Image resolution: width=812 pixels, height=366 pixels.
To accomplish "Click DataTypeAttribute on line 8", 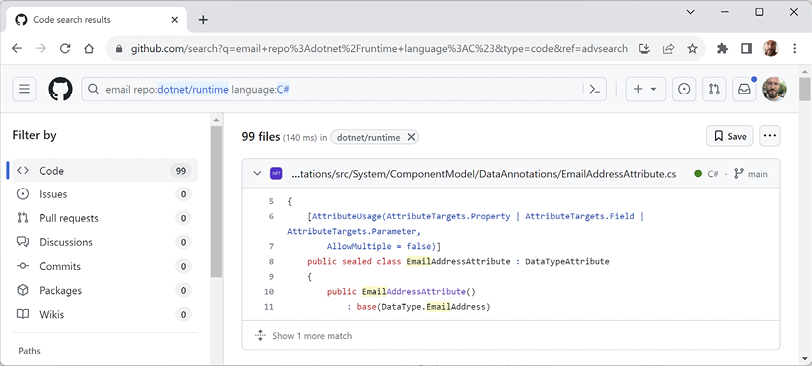I will click(x=567, y=261).
